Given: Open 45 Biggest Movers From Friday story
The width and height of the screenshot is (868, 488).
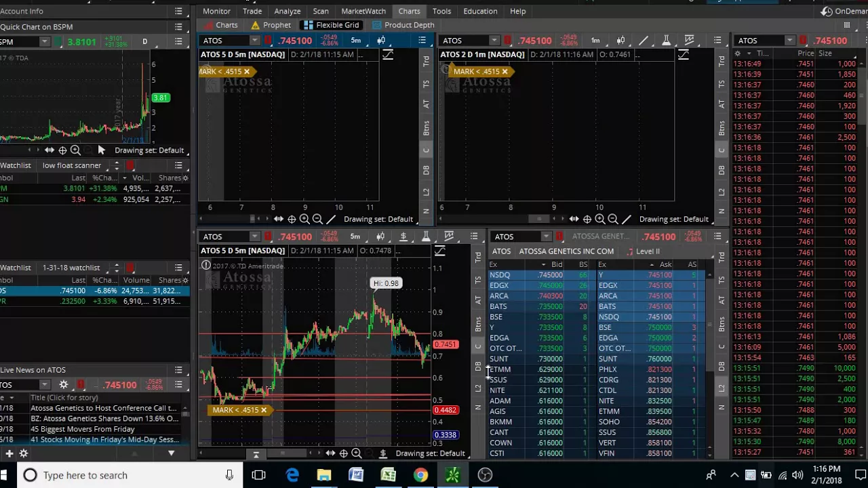Looking at the screenshot, I should [x=82, y=429].
